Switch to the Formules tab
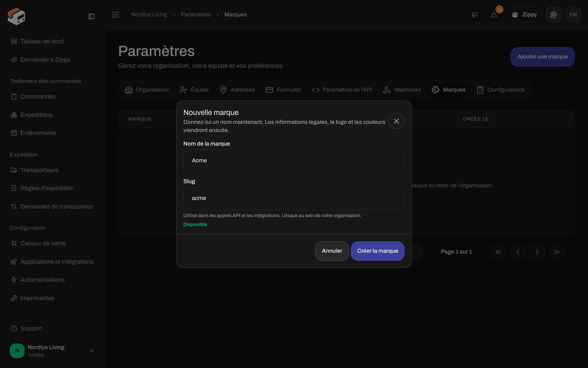 point(283,90)
